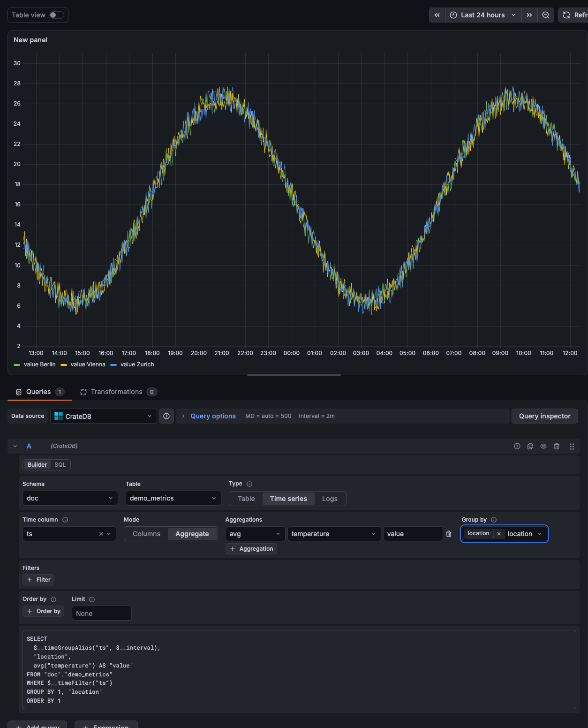The image size is (588, 728).
Task: Shift time range backward with double-left arrows
Action: 437,15
